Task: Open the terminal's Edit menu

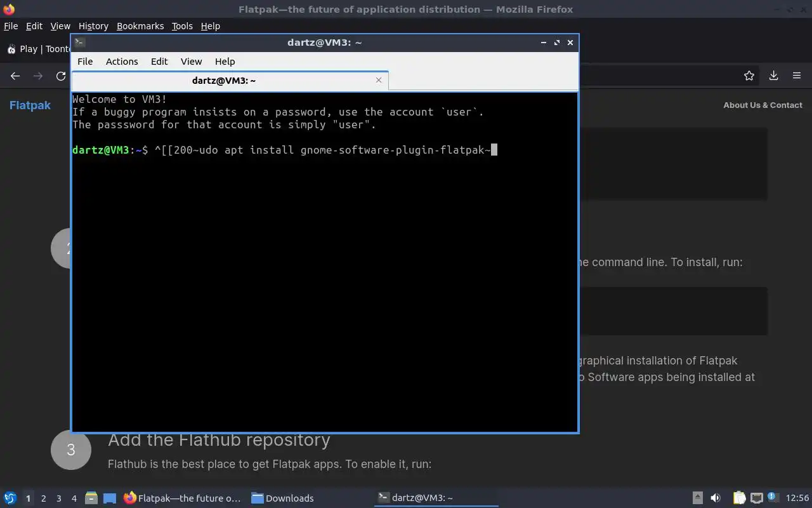Action: point(159,62)
